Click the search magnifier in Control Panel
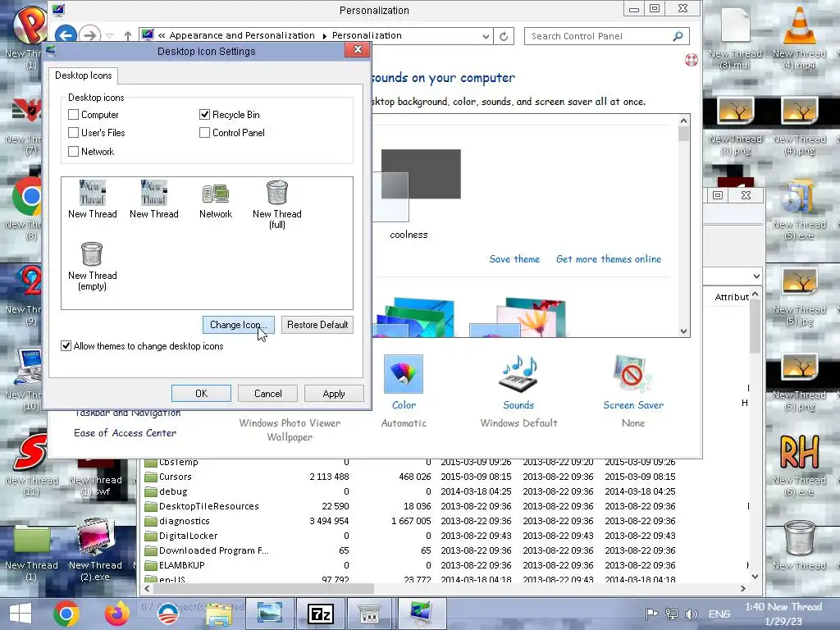840x630 pixels. click(678, 36)
